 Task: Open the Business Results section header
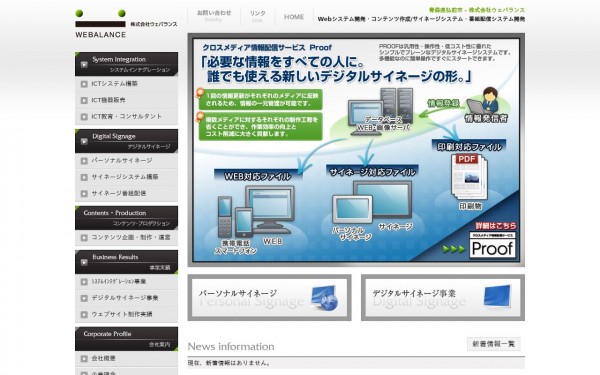pos(126,262)
